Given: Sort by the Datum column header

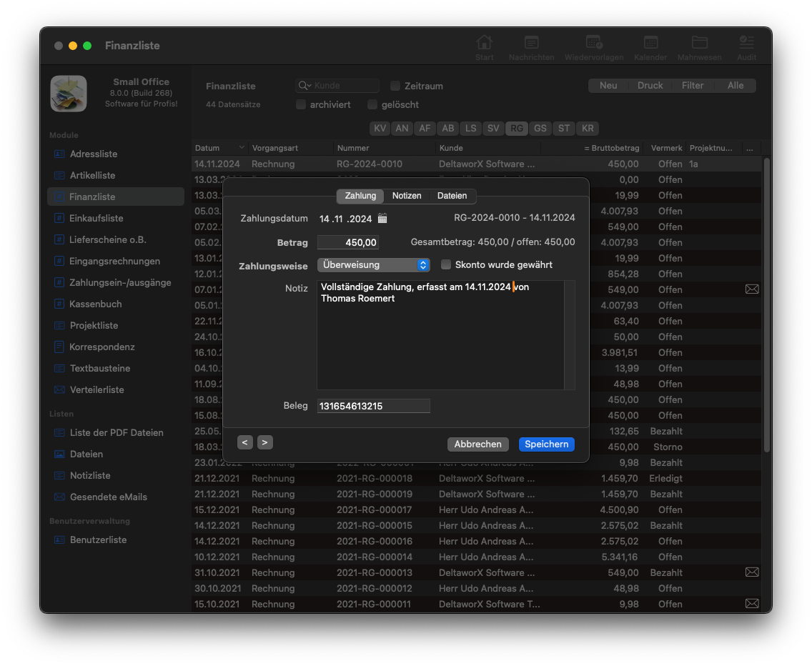Looking at the screenshot, I should point(219,148).
